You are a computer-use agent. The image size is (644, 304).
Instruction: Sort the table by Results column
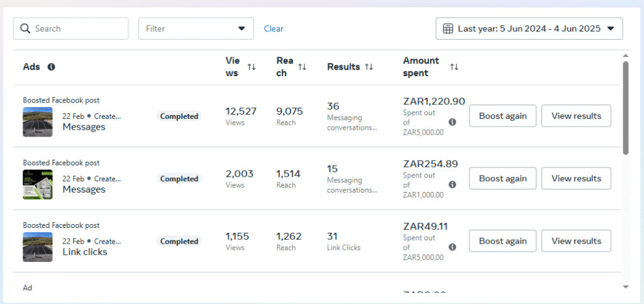point(369,67)
